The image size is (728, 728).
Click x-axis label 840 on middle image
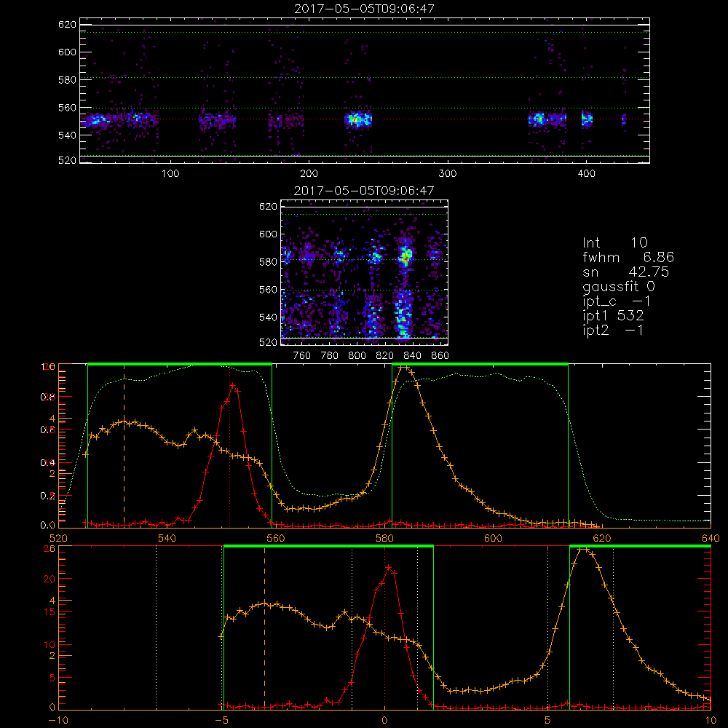point(412,356)
